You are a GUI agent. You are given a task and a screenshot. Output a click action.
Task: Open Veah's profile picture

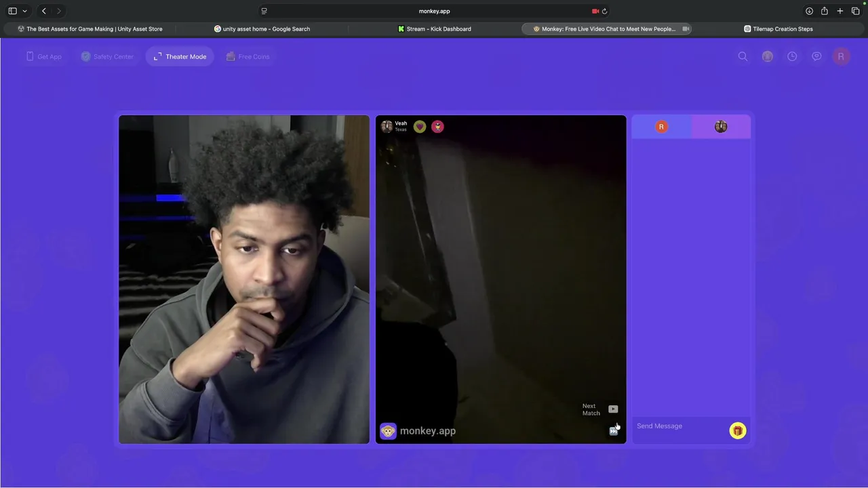(x=387, y=127)
